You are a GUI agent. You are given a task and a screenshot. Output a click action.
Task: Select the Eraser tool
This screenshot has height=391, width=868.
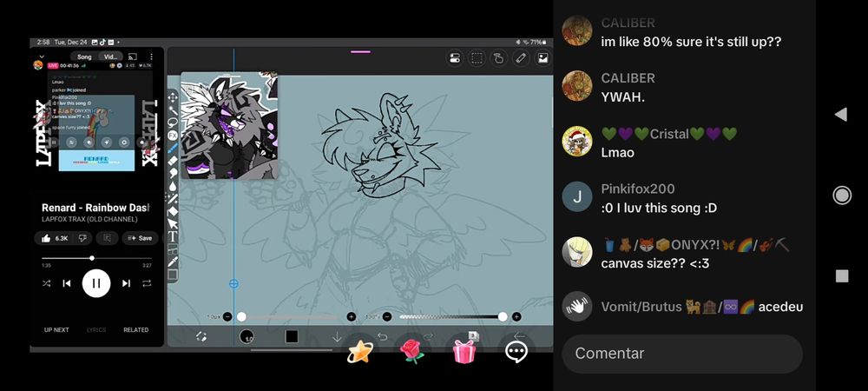tap(173, 161)
